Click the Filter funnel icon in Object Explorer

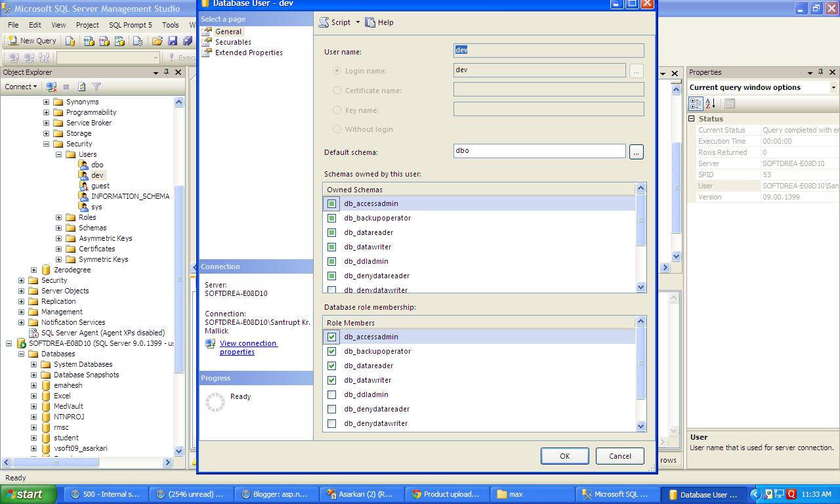96,87
